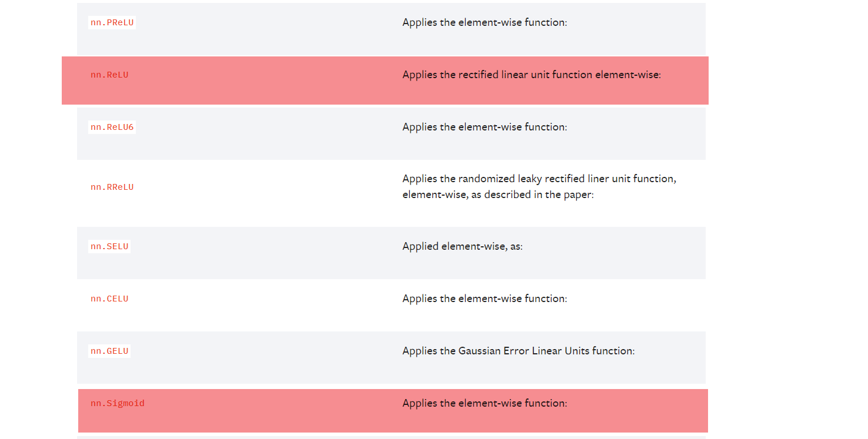The width and height of the screenshot is (868, 439).
Task: Click the word "rectified" in nn.ReLU description
Action: pos(479,75)
